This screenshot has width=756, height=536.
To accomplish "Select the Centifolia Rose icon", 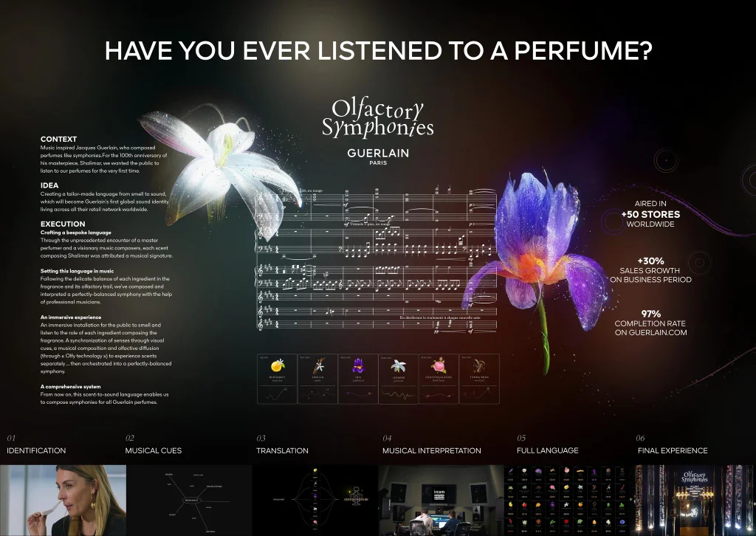I will pyautogui.click(x=439, y=365).
